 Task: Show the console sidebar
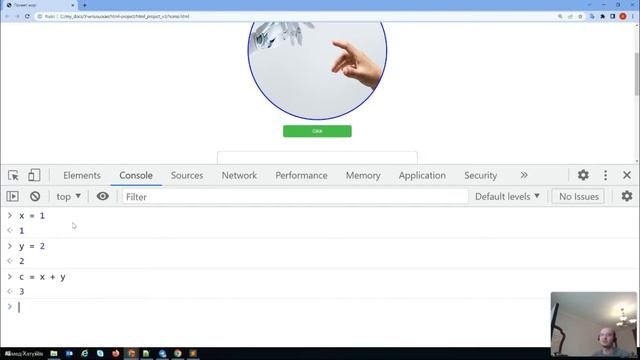click(x=13, y=196)
